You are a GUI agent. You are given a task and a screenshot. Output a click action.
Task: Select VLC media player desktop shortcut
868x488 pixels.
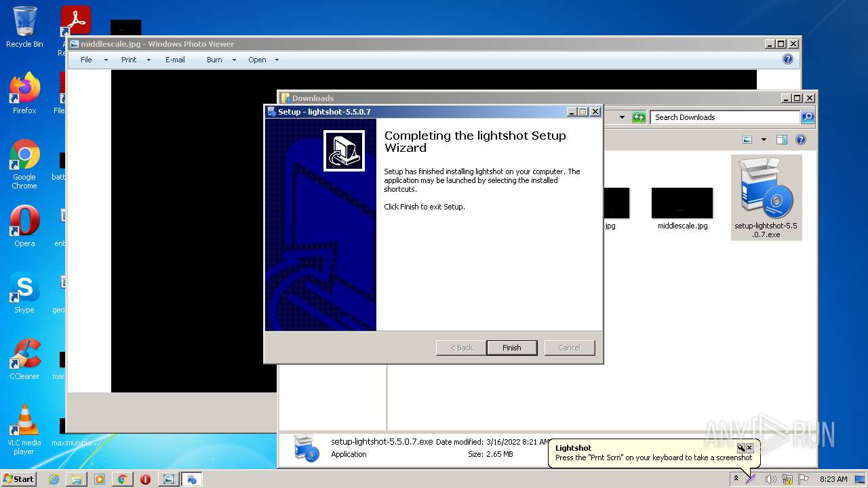[x=24, y=430]
